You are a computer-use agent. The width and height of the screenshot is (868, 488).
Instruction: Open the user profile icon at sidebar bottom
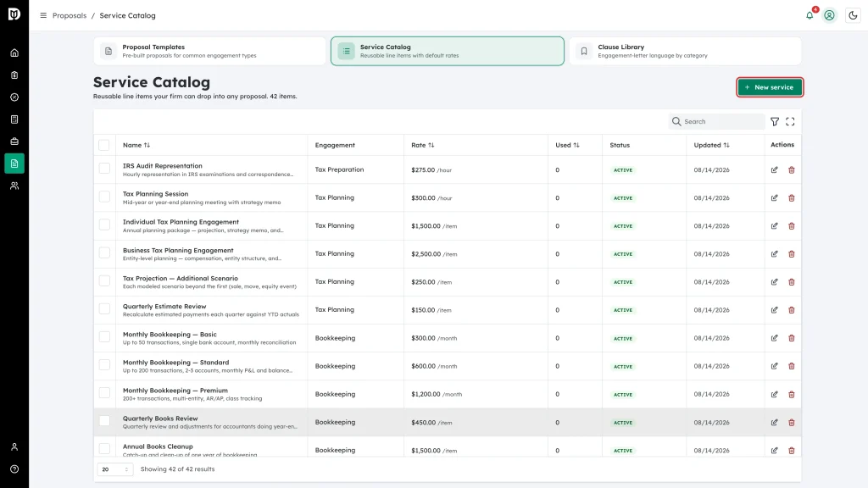point(14,447)
